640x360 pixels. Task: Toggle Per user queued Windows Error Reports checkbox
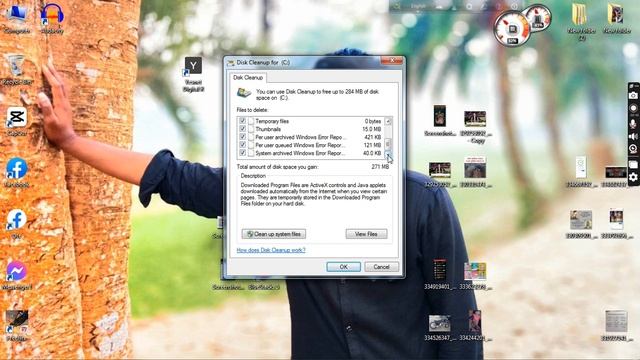tap(242, 144)
